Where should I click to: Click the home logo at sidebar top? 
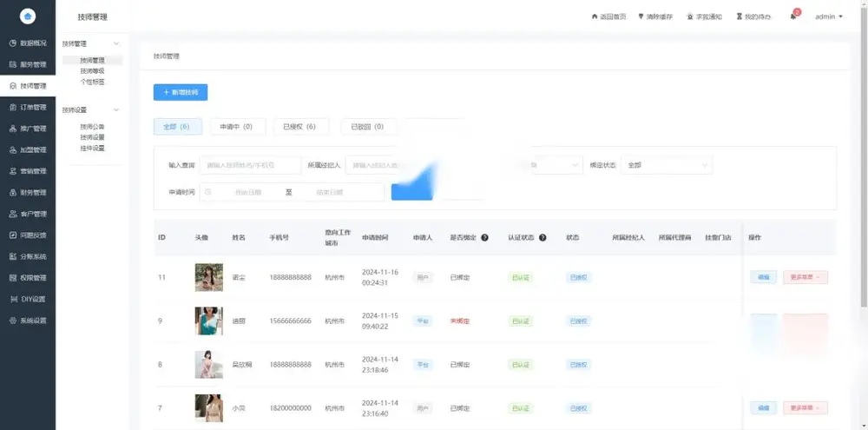pos(28,17)
